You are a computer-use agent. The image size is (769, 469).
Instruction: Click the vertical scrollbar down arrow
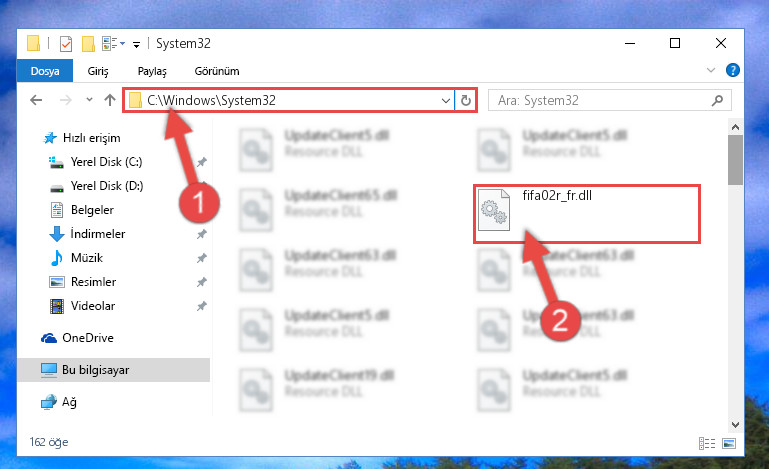point(735,425)
